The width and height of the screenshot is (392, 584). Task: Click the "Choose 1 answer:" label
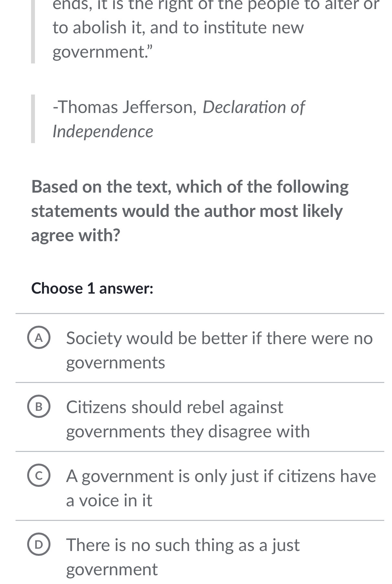click(92, 288)
